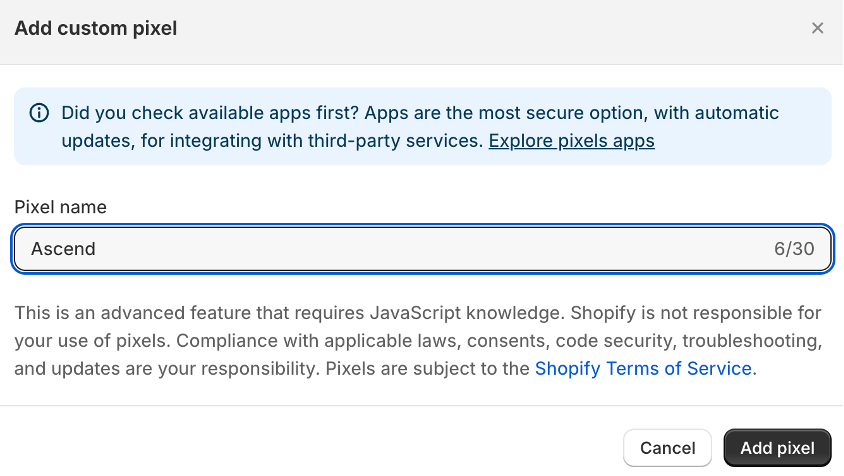This screenshot has width=844, height=476.
Task: Confirm with the Add pixel button
Action: 777,448
